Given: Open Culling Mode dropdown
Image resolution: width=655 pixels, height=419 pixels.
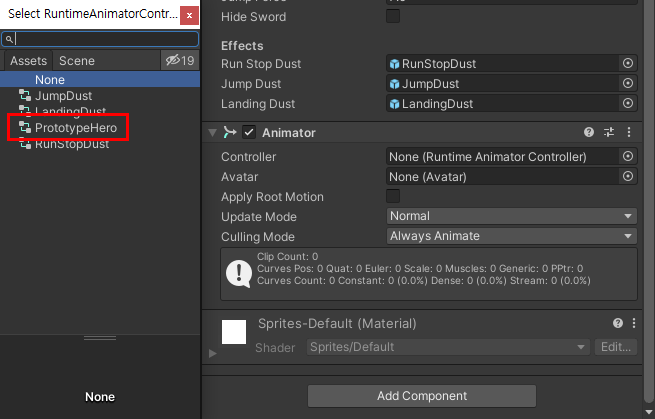Looking at the screenshot, I should coord(511,236).
